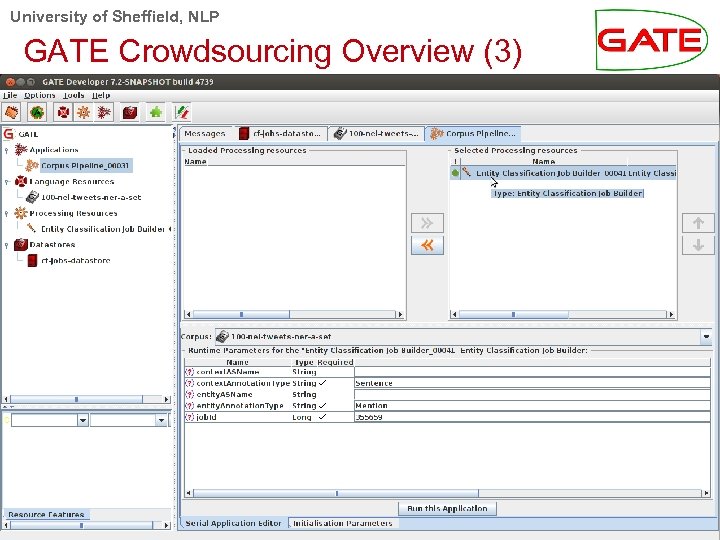This screenshot has width=720, height=540.
Task: Switch to the Messages tab
Action: [205, 134]
